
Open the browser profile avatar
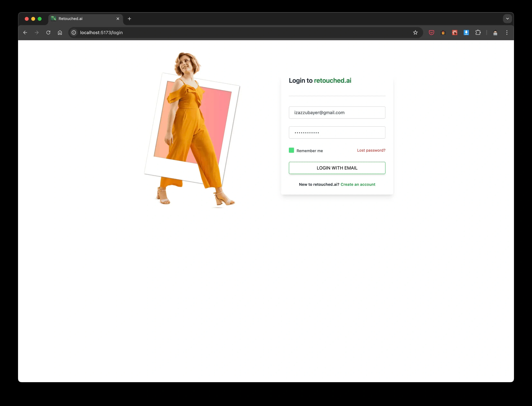pyautogui.click(x=495, y=33)
